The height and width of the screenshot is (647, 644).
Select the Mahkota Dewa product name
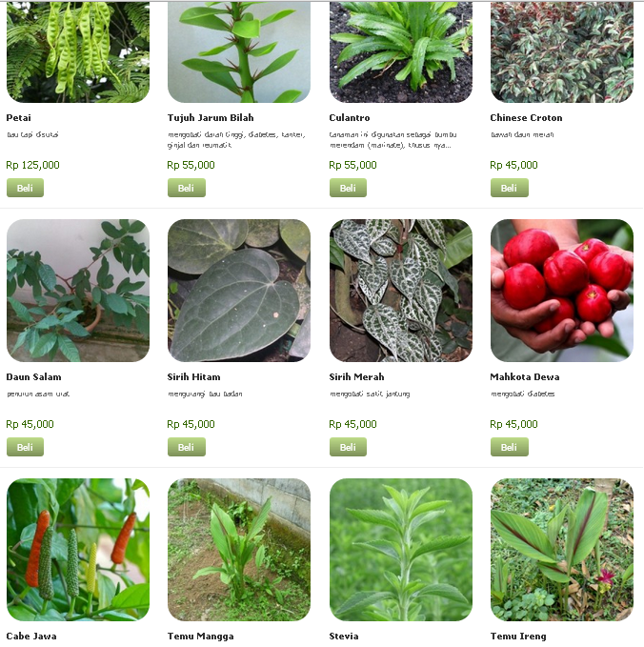tap(524, 376)
